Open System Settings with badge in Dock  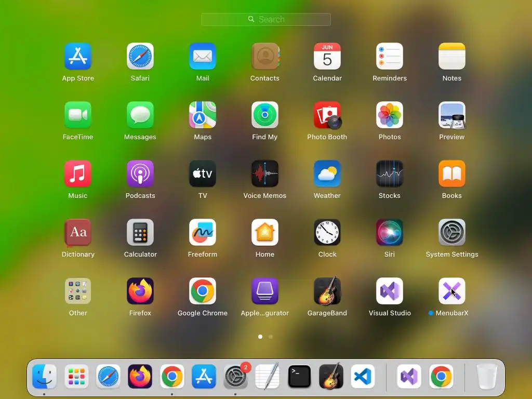(235, 376)
